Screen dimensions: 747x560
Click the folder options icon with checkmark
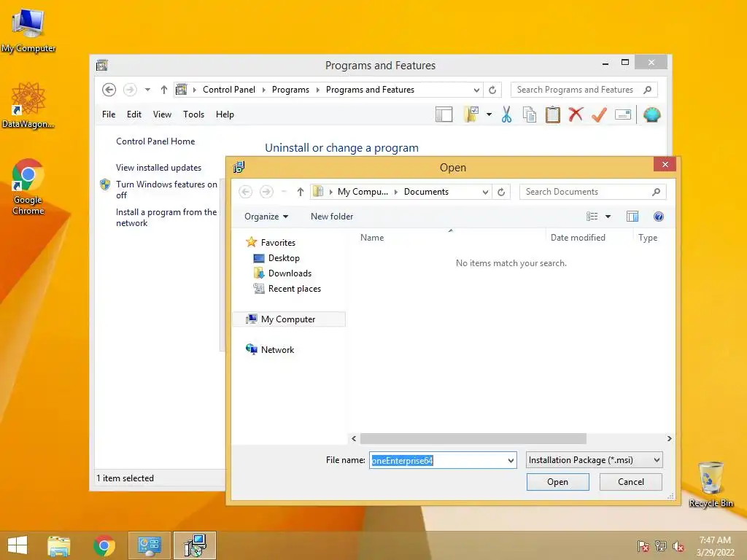(471, 114)
